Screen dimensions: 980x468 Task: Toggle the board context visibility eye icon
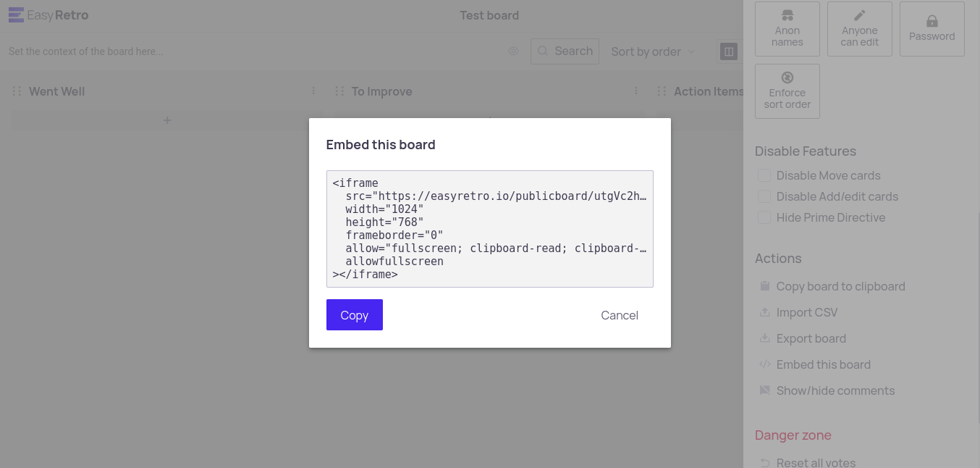[514, 51]
